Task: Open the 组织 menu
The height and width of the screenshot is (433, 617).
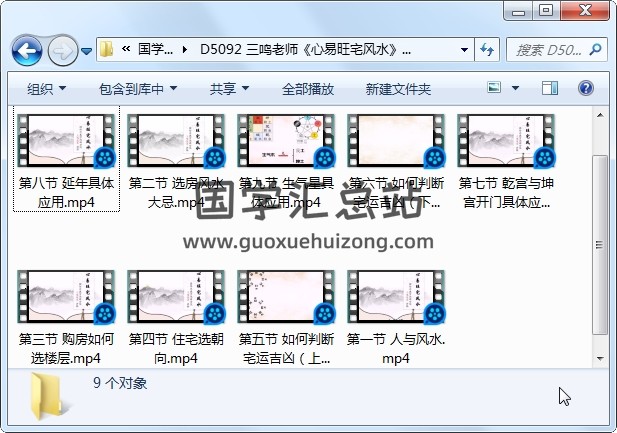Action: coord(46,89)
